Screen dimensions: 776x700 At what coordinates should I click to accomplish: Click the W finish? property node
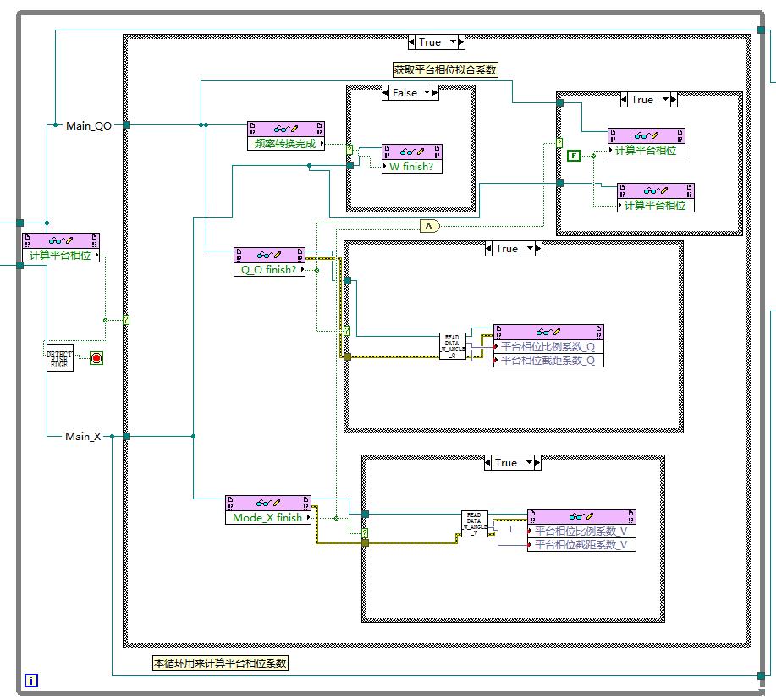(411, 166)
